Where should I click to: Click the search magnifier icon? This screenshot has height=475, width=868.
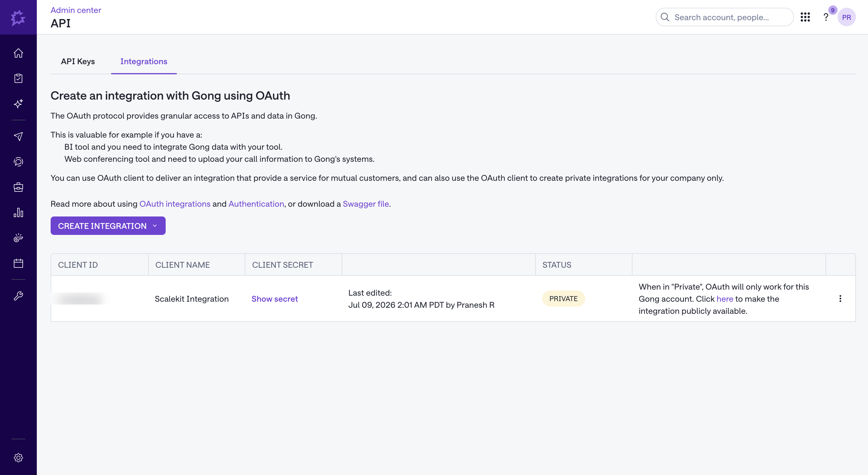[x=665, y=17]
